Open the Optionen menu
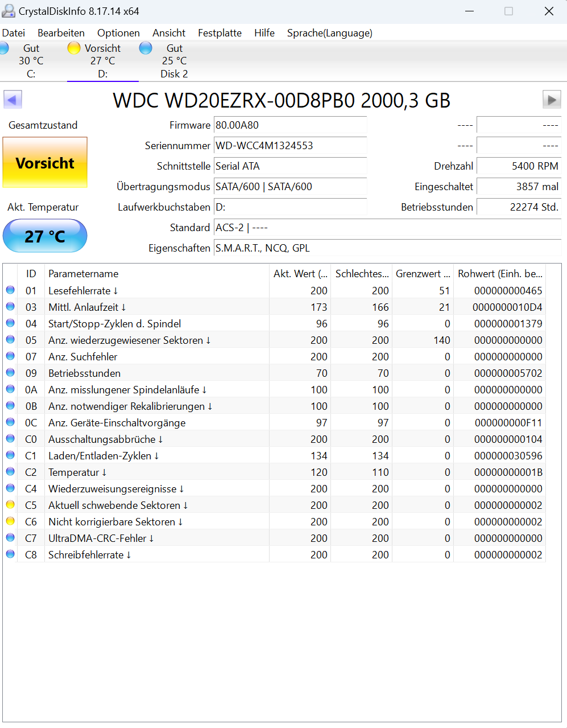 point(118,33)
